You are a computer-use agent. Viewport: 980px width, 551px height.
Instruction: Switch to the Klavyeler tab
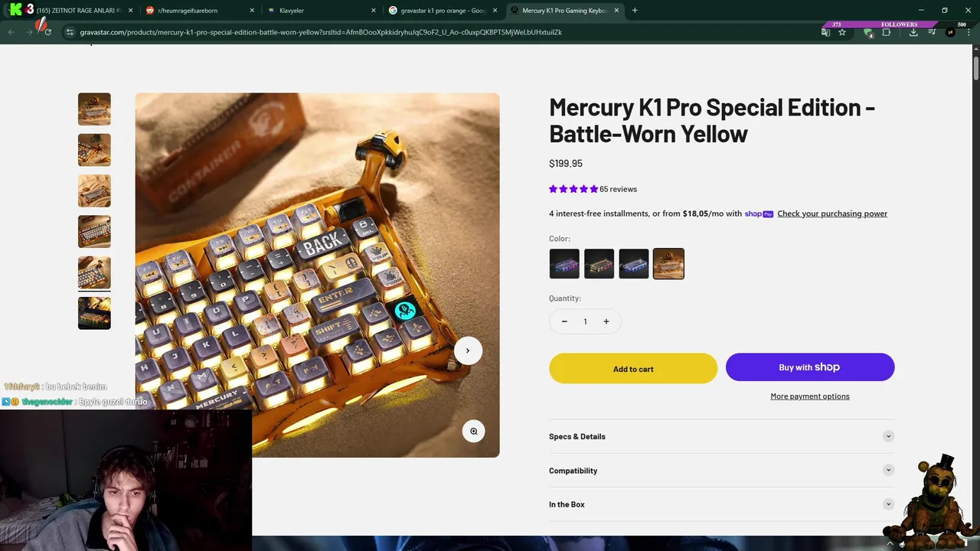322,11
